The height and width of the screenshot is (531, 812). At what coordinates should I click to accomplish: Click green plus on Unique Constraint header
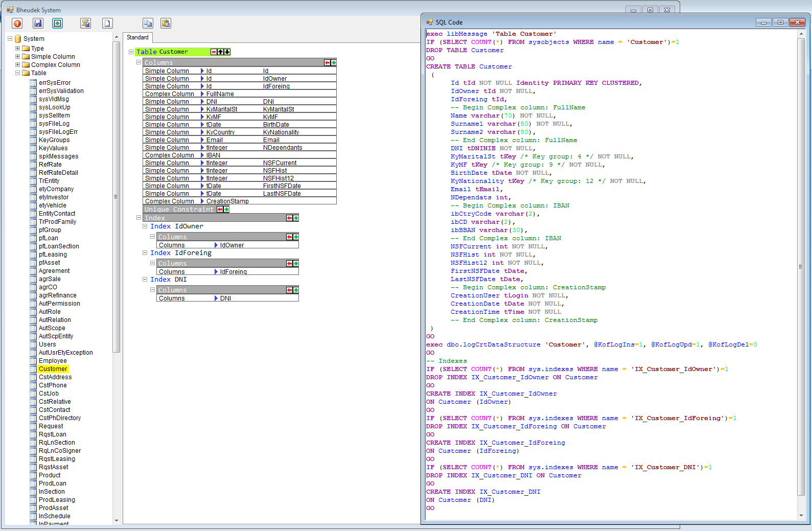coord(226,209)
